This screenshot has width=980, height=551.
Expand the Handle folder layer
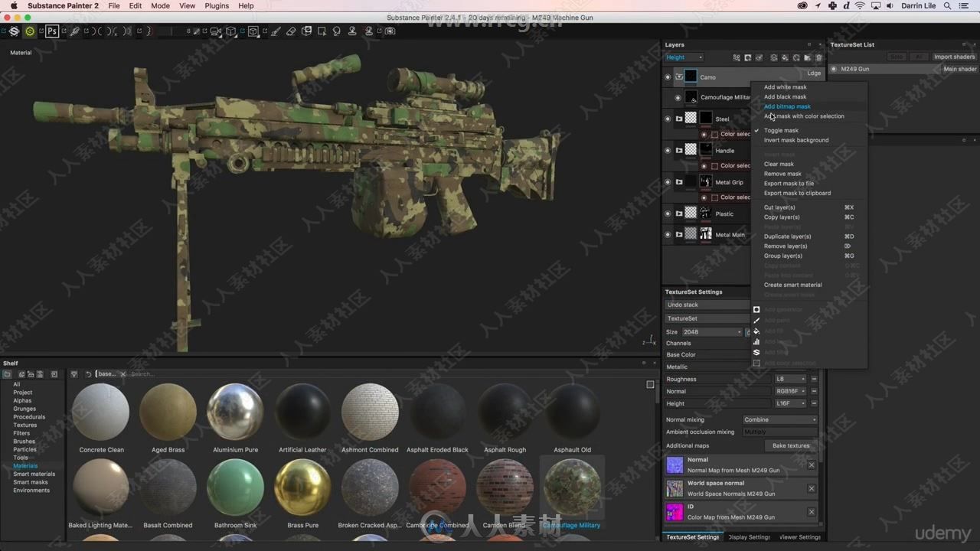tap(678, 150)
